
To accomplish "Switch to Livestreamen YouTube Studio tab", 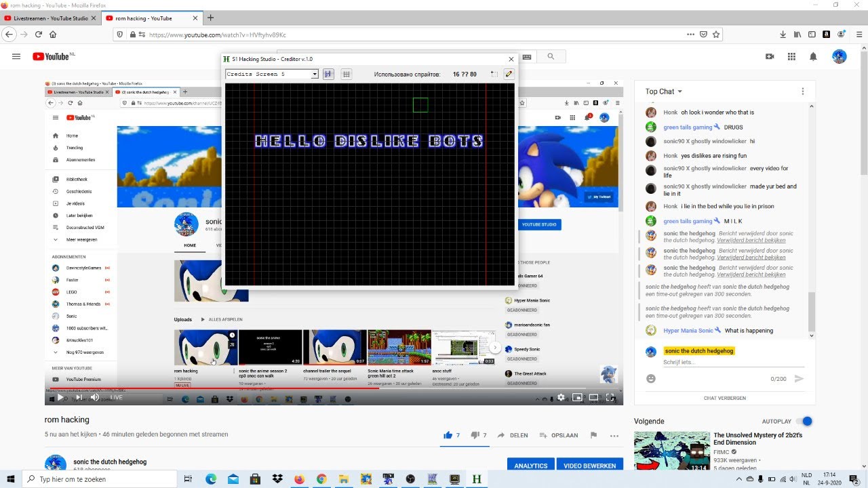I will click(51, 18).
